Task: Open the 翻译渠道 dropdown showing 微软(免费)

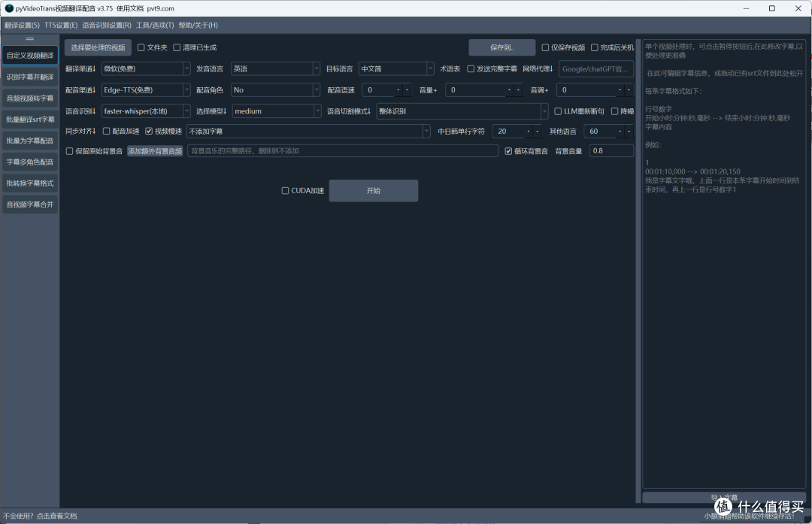Action: (146, 68)
